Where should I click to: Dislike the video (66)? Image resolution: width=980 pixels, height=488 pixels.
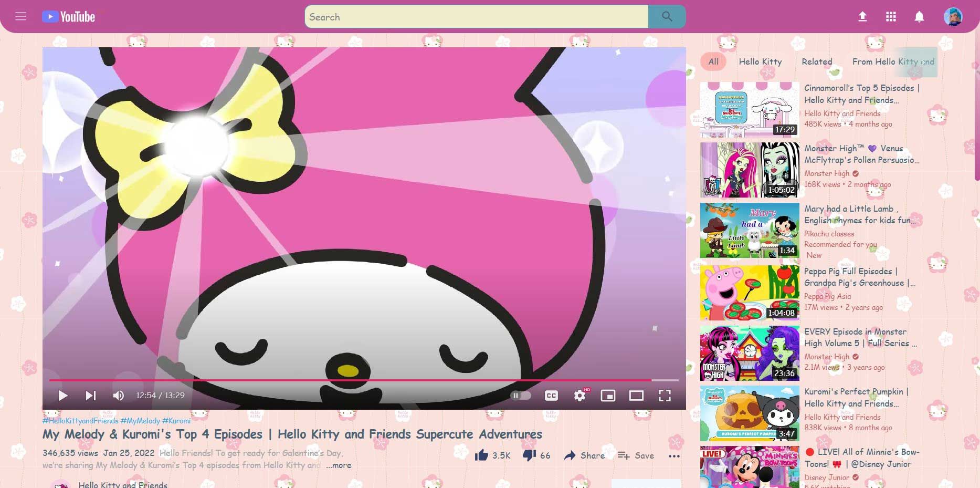tap(536, 455)
